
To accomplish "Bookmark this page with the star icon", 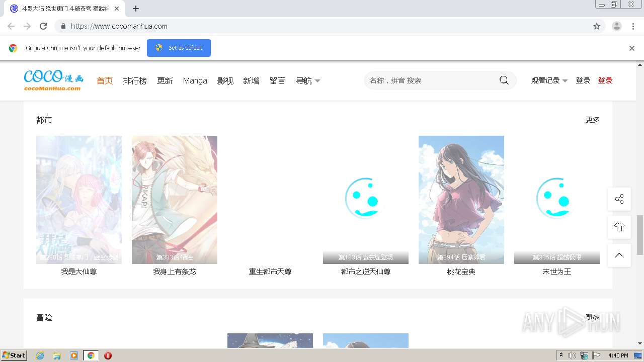I will (597, 26).
